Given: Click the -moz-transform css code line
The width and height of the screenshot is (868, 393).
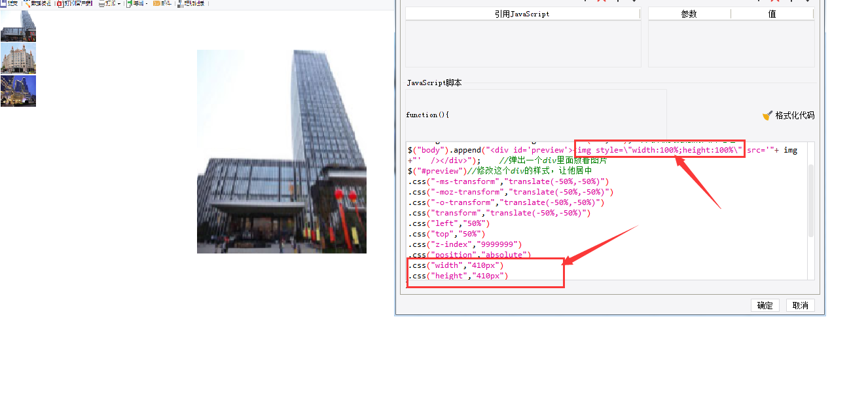Looking at the screenshot, I should tap(511, 192).
